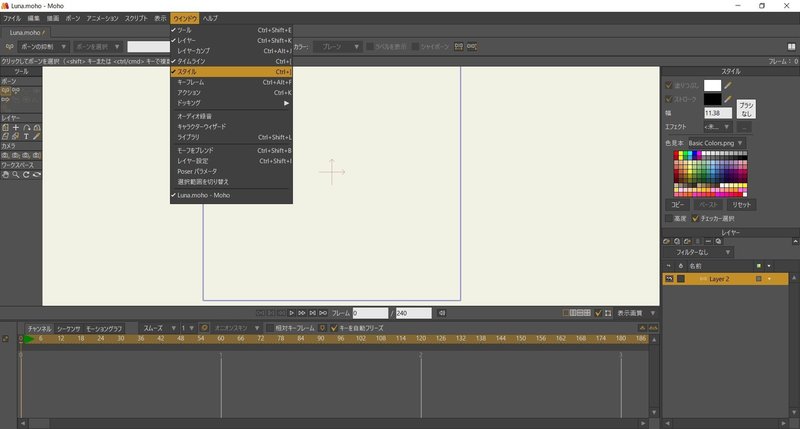800x429 pixels.
Task: Click the black stroke color swatch
Action: (712, 99)
